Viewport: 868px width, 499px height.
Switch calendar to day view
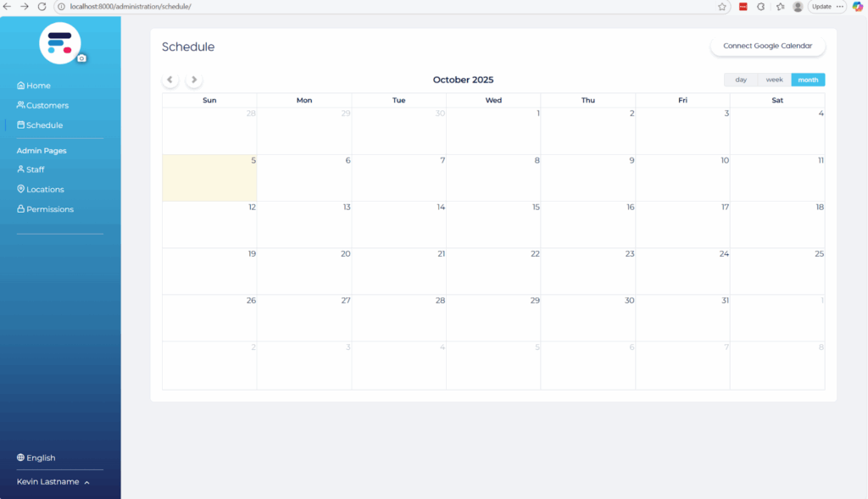tap(741, 80)
